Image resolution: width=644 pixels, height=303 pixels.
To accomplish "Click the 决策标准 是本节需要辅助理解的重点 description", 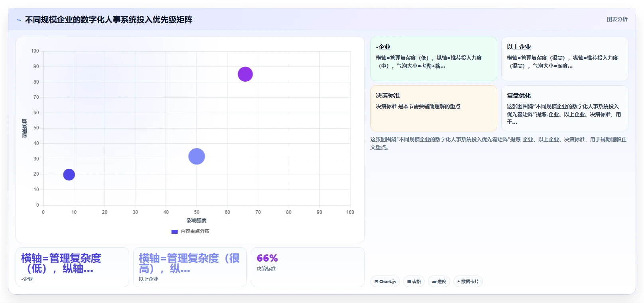I will [418, 106].
